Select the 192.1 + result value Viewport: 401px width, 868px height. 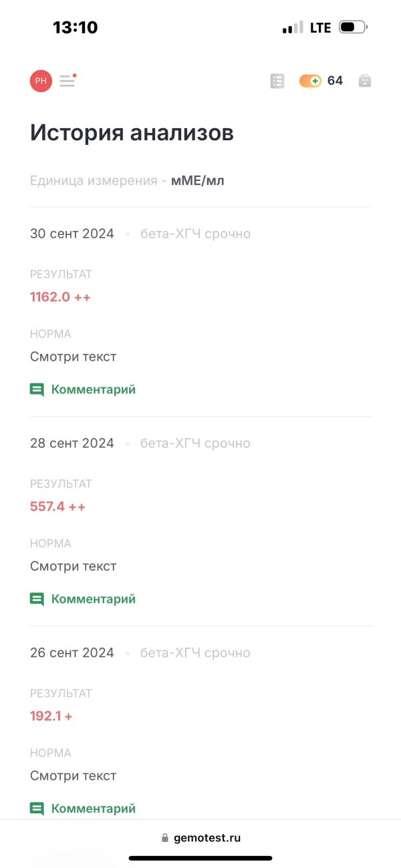point(51,716)
